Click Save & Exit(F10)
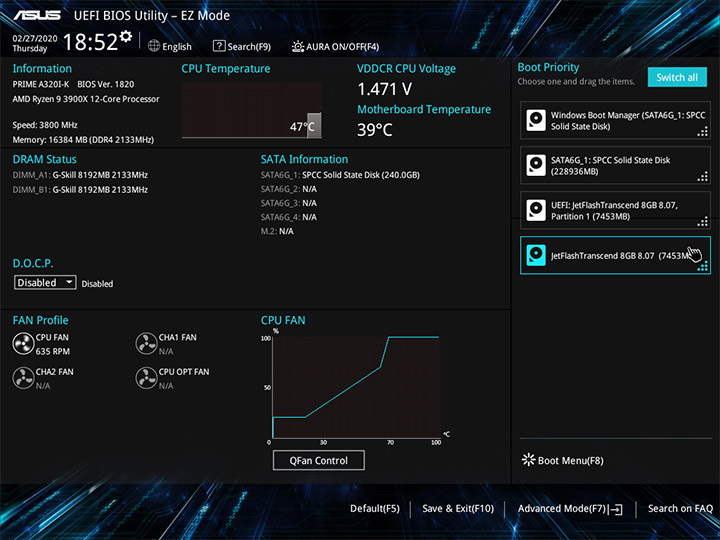This screenshot has height=540, width=720. tap(458, 509)
